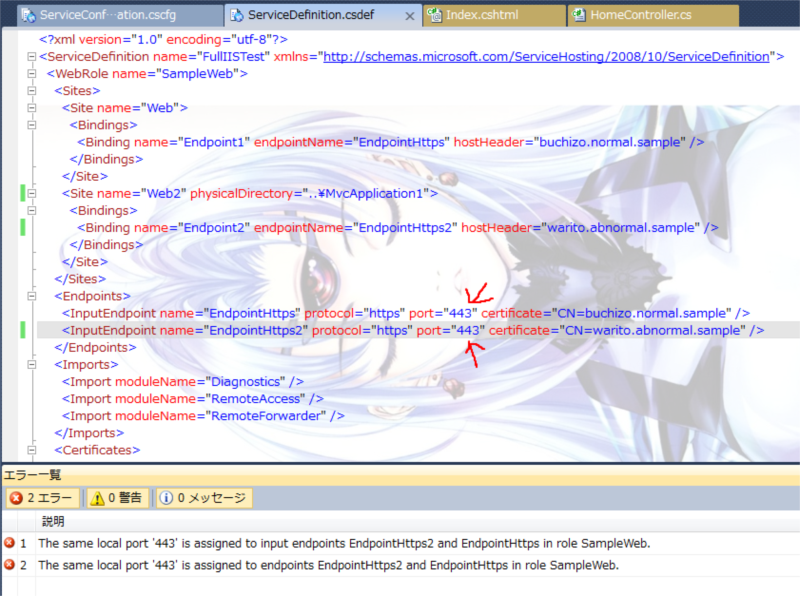This screenshot has width=800, height=596.
Task: Click the error icon of row 1
Action: click(x=9, y=543)
